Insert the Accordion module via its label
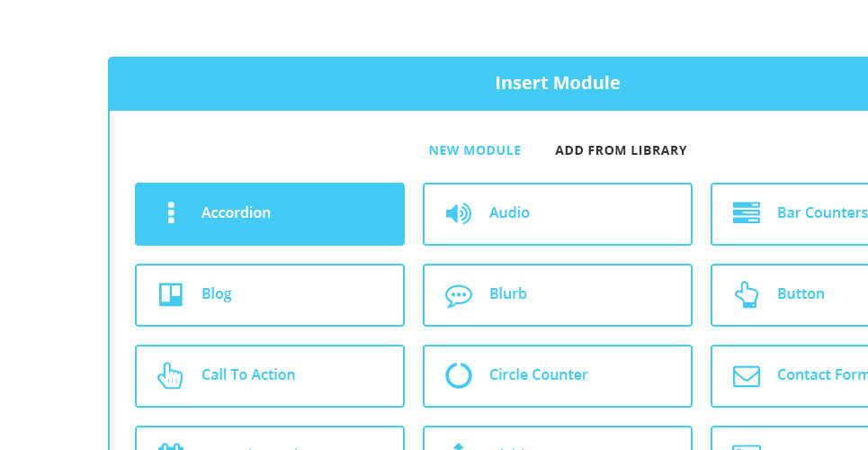Viewport: 868px width, 450px height. click(x=236, y=213)
